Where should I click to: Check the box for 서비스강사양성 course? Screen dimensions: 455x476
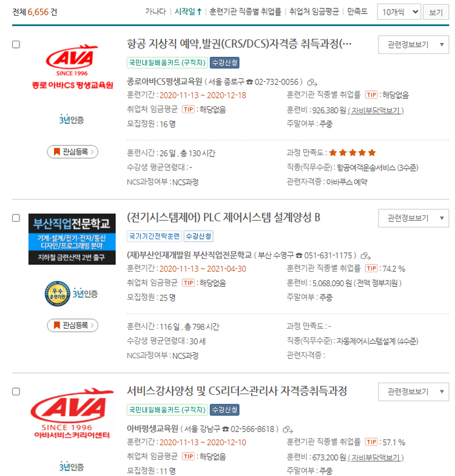(x=16, y=392)
